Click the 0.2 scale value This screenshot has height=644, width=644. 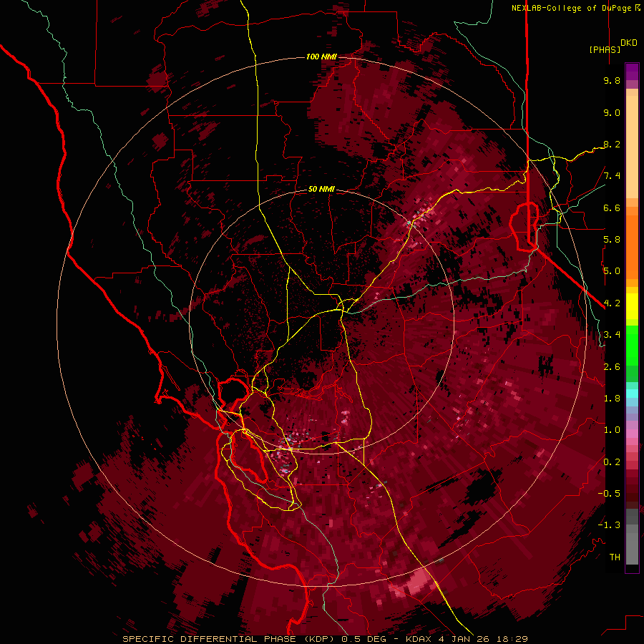[x=612, y=462]
